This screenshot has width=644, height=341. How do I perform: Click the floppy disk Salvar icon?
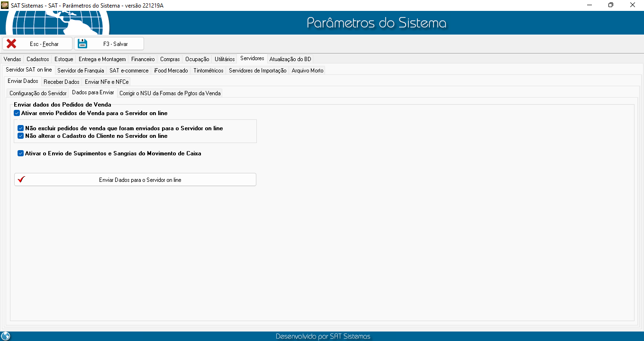[83, 44]
